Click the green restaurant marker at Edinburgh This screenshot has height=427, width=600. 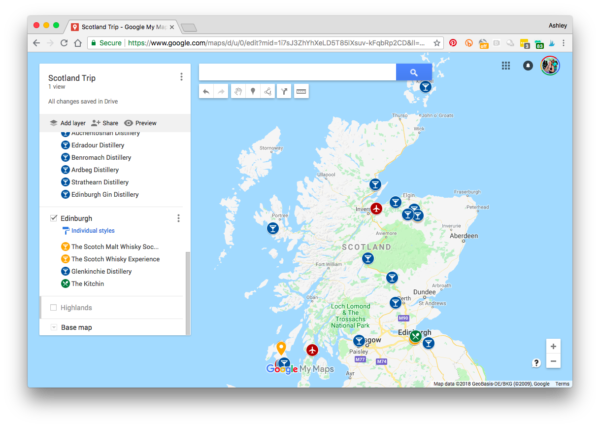click(416, 336)
